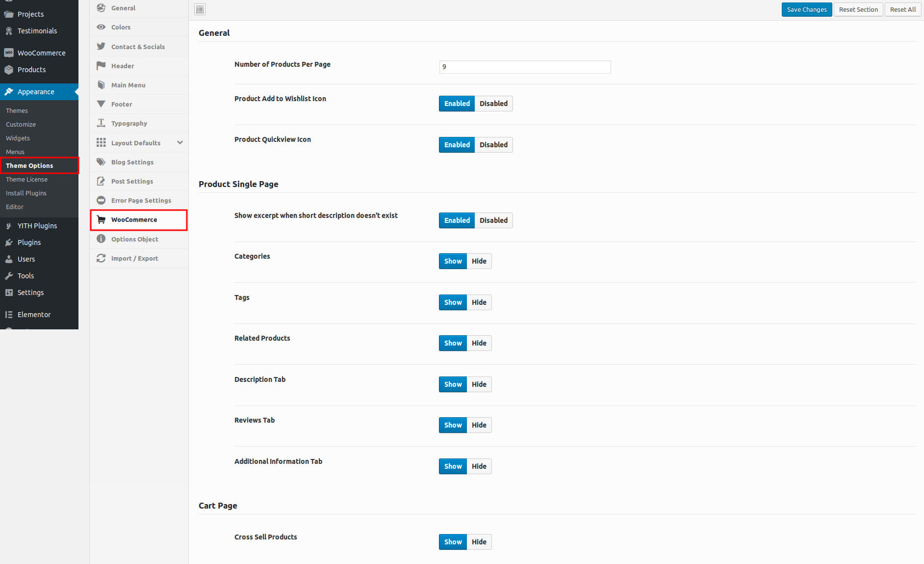Hide Cross Sell Products on cart page
The width and height of the screenshot is (924, 564).
pyautogui.click(x=479, y=542)
